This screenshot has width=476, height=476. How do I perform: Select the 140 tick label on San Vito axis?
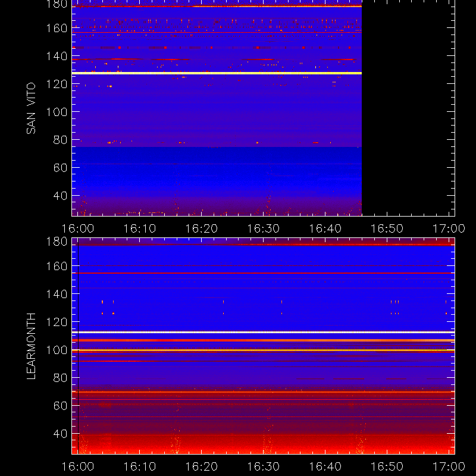pyautogui.click(x=57, y=56)
